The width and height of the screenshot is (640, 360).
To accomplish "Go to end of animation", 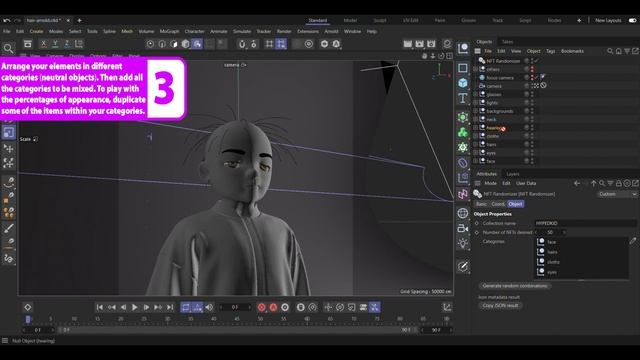I will [170, 307].
